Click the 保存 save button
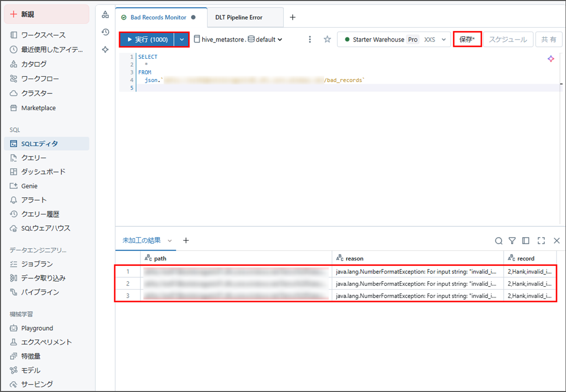The image size is (566, 392). (467, 40)
